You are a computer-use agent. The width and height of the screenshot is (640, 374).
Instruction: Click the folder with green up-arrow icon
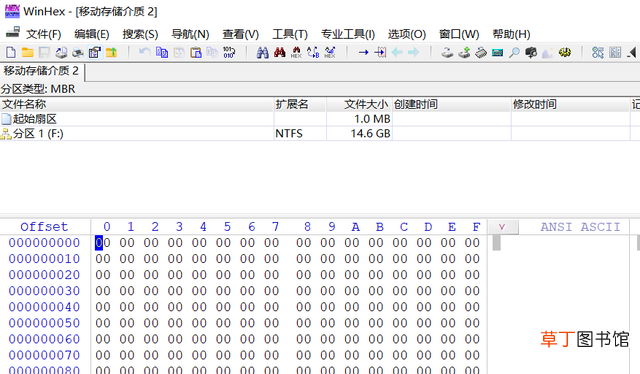click(x=111, y=52)
